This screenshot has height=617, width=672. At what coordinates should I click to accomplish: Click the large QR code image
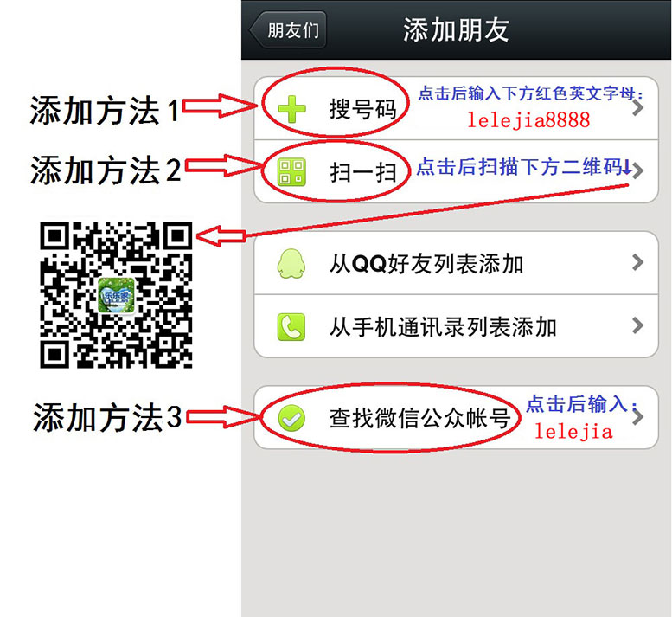pyautogui.click(x=116, y=295)
